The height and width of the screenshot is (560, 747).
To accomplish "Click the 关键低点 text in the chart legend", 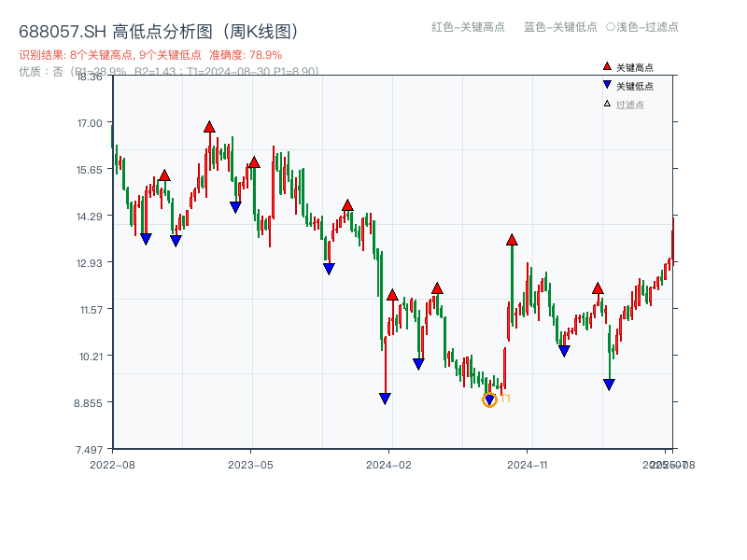I will point(635,86).
